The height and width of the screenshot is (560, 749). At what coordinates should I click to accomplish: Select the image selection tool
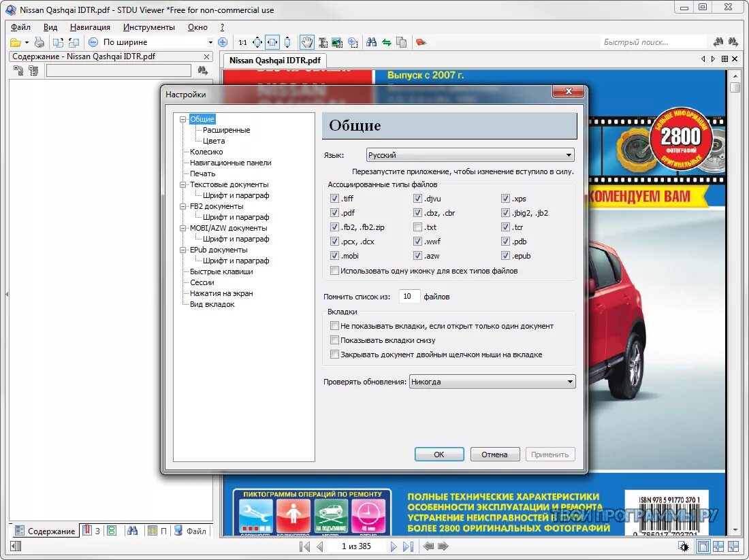click(337, 42)
